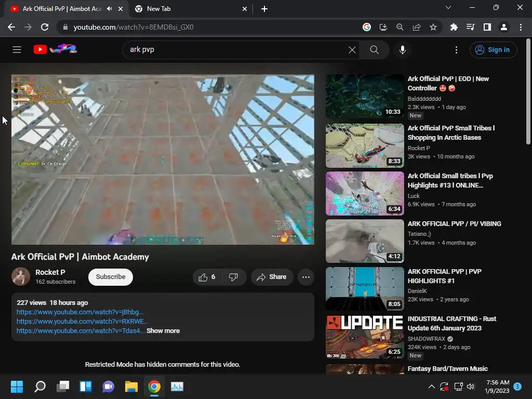The width and height of the screenshot is (532, 399).
Task: Open Windows taskbar search
Action: [40, 387]
